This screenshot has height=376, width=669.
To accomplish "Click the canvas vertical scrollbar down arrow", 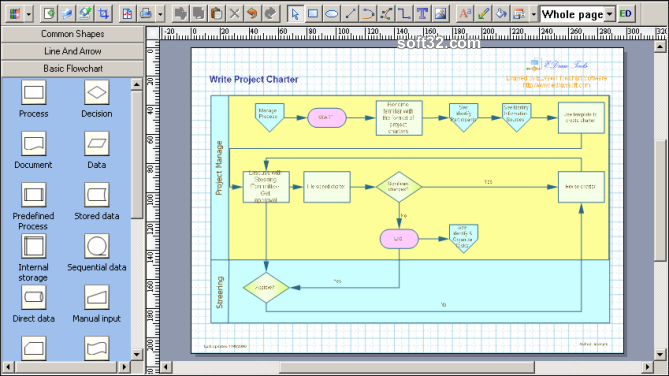I will point(660,354).
